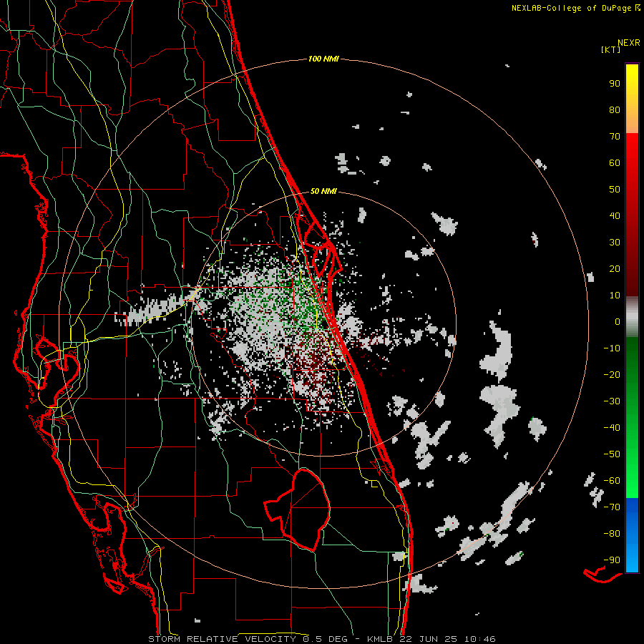
Task: Click the -10 value on velocity scale
Action: coord(612,348)
